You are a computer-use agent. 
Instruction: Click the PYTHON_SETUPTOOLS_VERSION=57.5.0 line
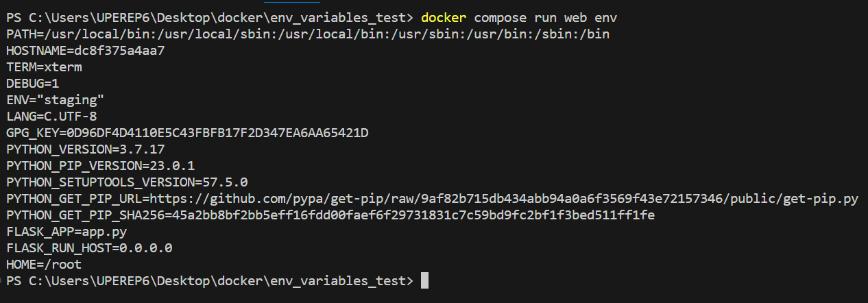click(127, 182)
